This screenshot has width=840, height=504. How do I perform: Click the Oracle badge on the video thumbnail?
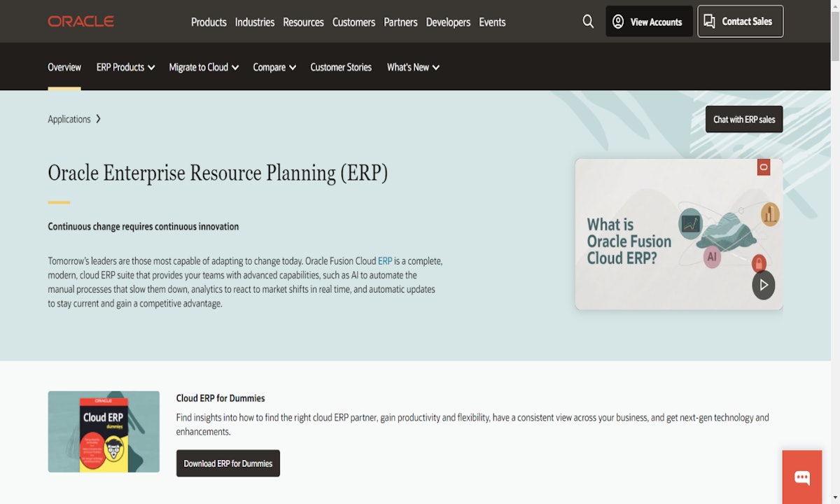pyautogui.click(x=763, y=167)
